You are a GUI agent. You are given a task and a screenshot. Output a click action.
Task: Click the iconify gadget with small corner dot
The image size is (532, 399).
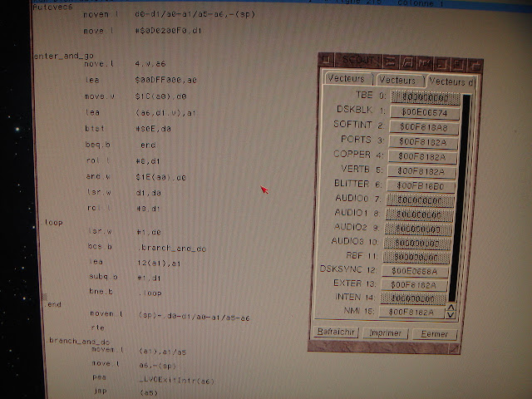pyautogui.click(x=441, y=64)
